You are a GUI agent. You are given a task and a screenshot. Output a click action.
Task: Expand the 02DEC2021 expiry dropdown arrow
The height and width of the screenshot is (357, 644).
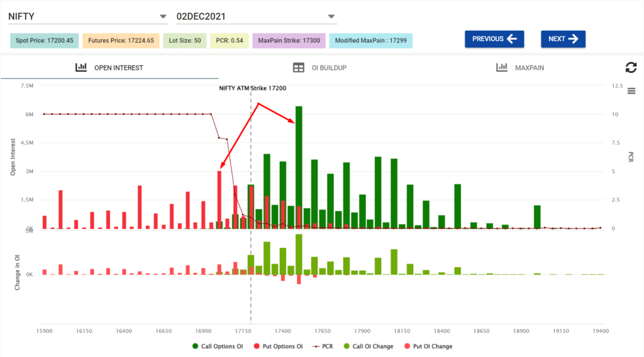[331, 16]
